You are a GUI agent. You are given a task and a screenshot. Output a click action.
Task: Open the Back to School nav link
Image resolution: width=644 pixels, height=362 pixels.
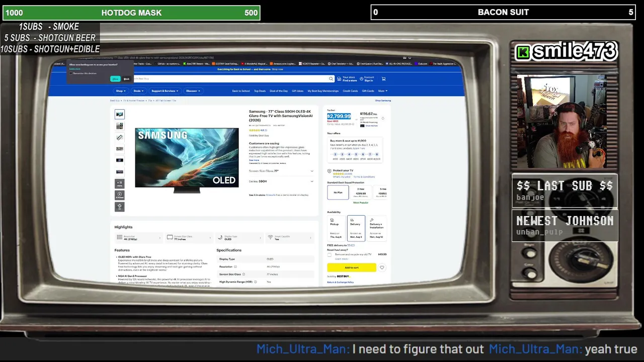point(241,91)
